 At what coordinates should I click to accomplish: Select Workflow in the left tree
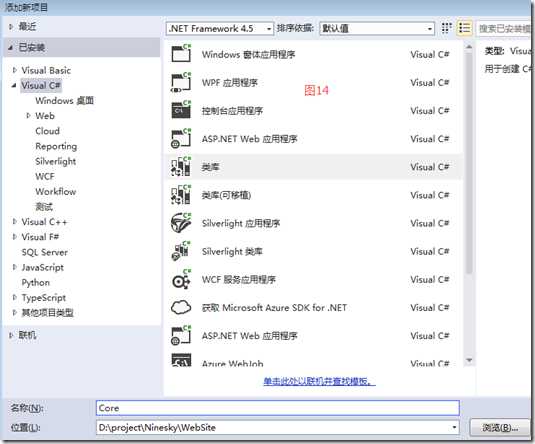click(x=56, y=191)
